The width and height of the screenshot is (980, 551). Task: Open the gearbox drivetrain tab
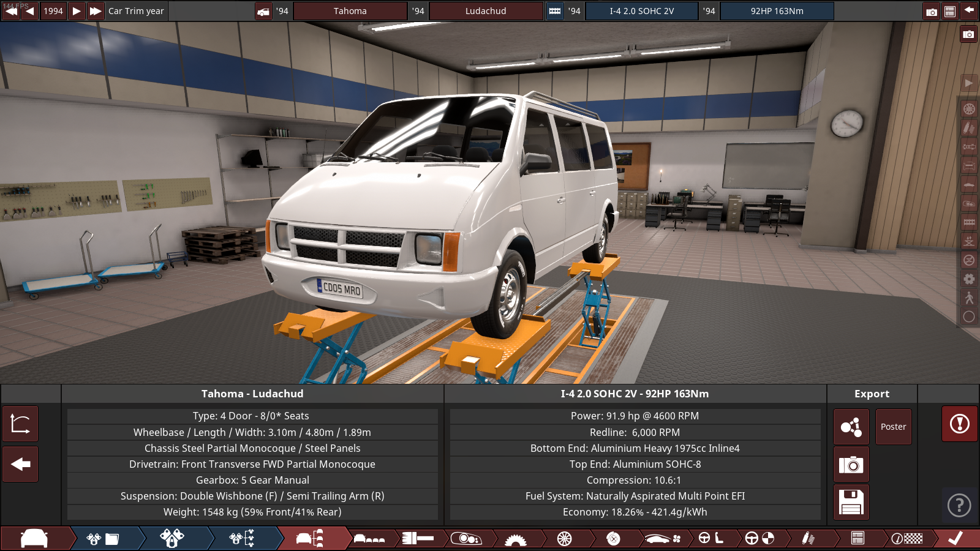[516, 539]
